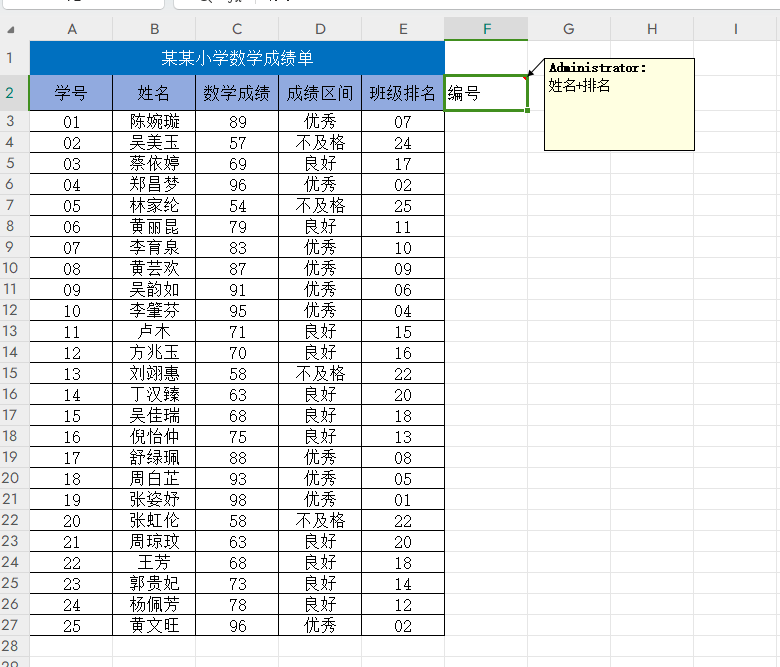This screenshot has width=780, height=667.
Task: Select column D header
Action: (x=320, y=29)
